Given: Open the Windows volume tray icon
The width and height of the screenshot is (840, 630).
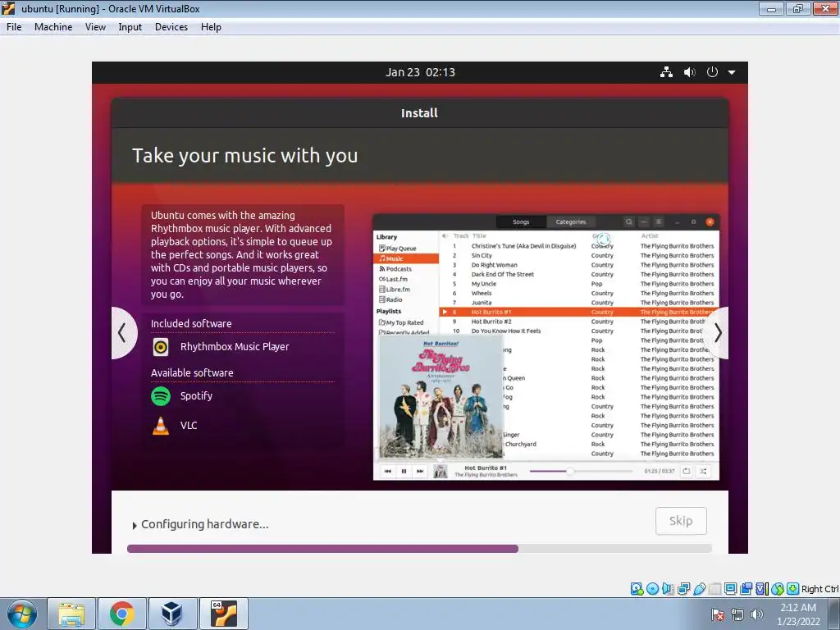Looking at the screenshot, I should pyautogui.click(x=756, y=614).
